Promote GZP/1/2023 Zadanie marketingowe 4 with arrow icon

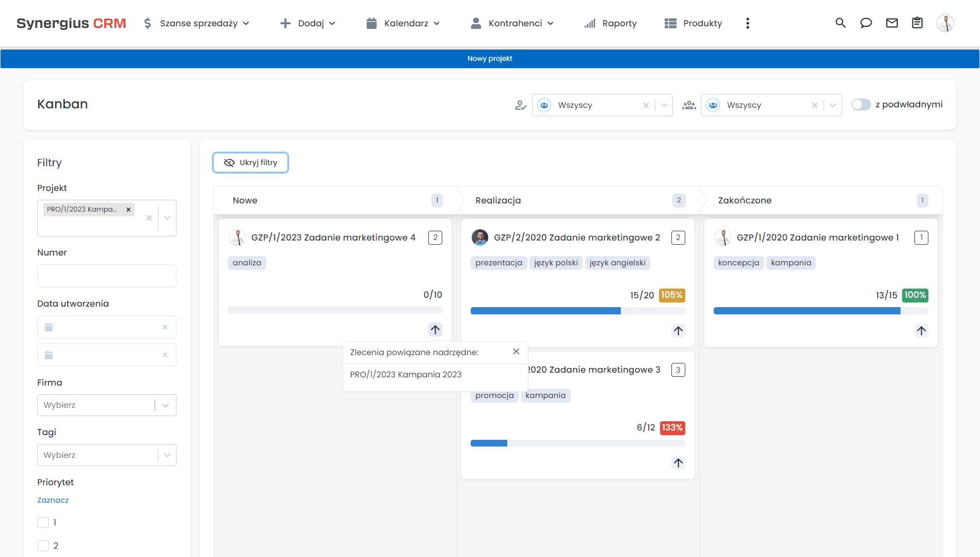(435, 329)
